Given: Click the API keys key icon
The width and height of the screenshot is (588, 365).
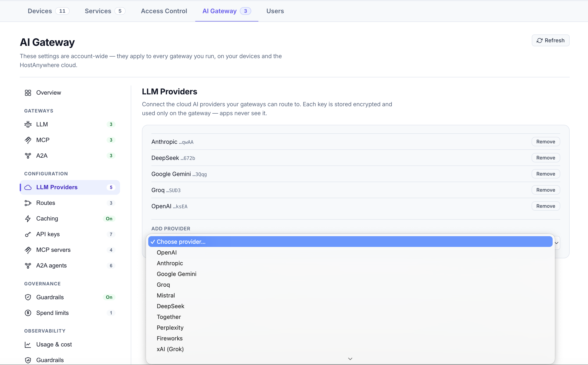Looking at the screenshot, I should [28, 234].
